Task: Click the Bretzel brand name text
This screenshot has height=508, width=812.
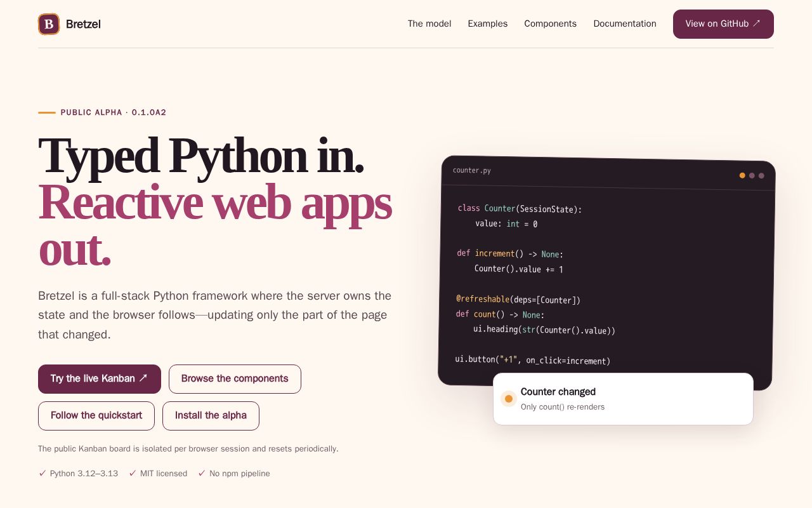Action: tap(83, 24)
